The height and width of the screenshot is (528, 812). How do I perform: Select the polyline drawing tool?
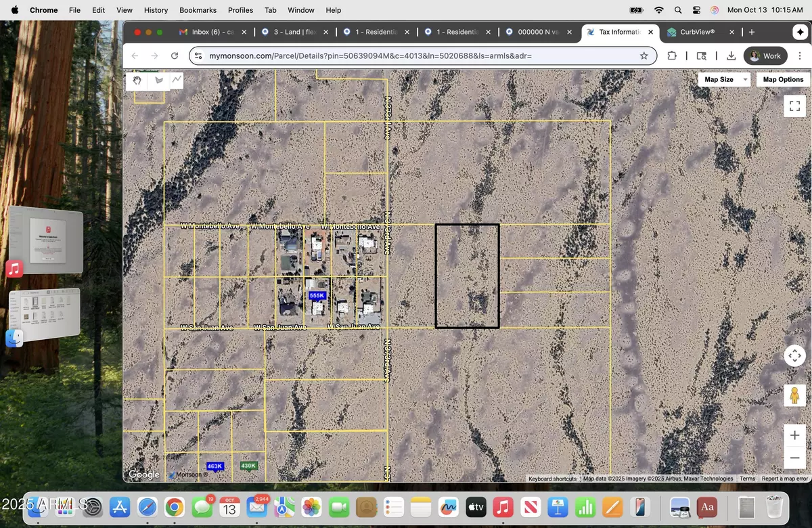click(x=177, y=80)
